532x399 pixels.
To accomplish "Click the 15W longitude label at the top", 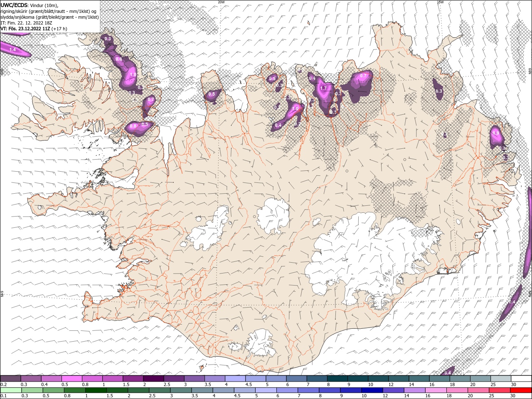I will (440, 2).
